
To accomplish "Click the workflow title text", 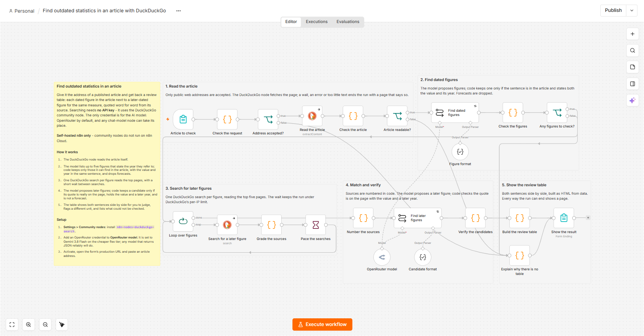I will click(x=104, y=11).
